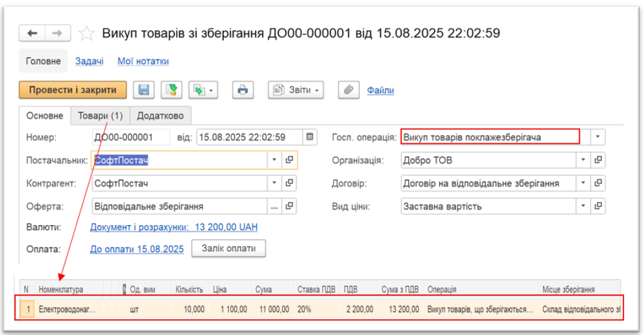The height and width of the screenshot is (335, 644).
Task: Open calendar picker next to date field
Action: [311, 137]
